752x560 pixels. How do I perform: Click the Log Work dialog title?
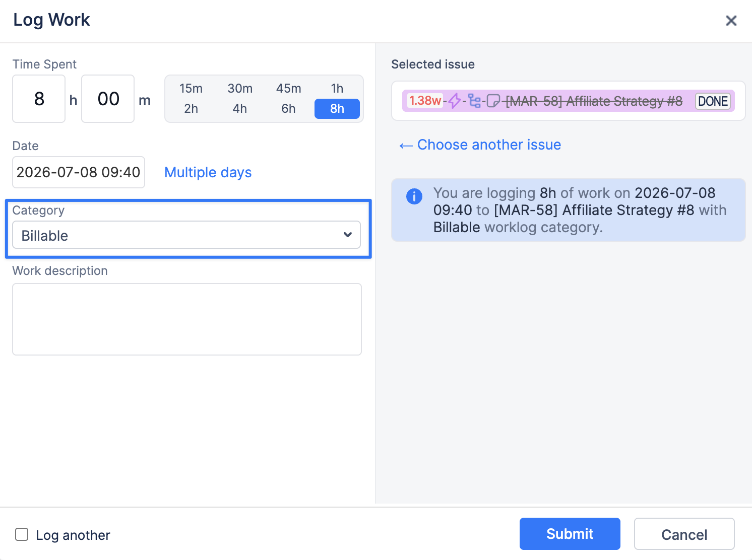coord(51,20)
